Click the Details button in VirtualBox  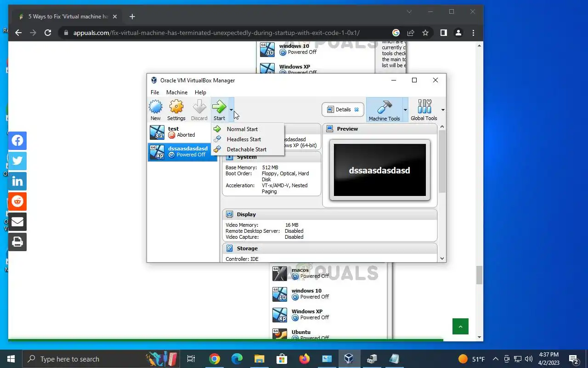click(x=343, y=109)
